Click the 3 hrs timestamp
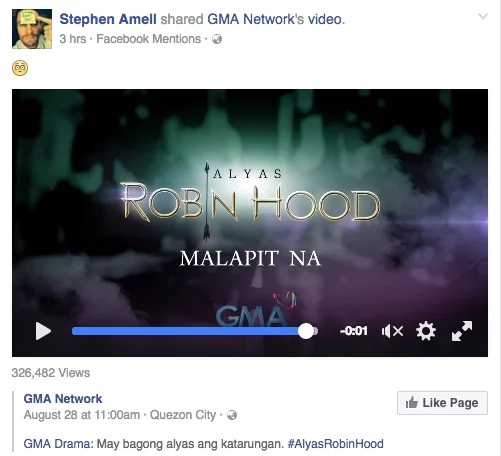501x456 pixels. click(x=73, y=39)
